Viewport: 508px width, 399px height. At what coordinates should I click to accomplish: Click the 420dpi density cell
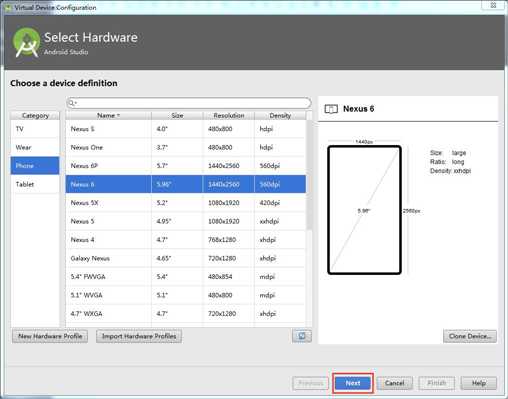tap(280, 203)
